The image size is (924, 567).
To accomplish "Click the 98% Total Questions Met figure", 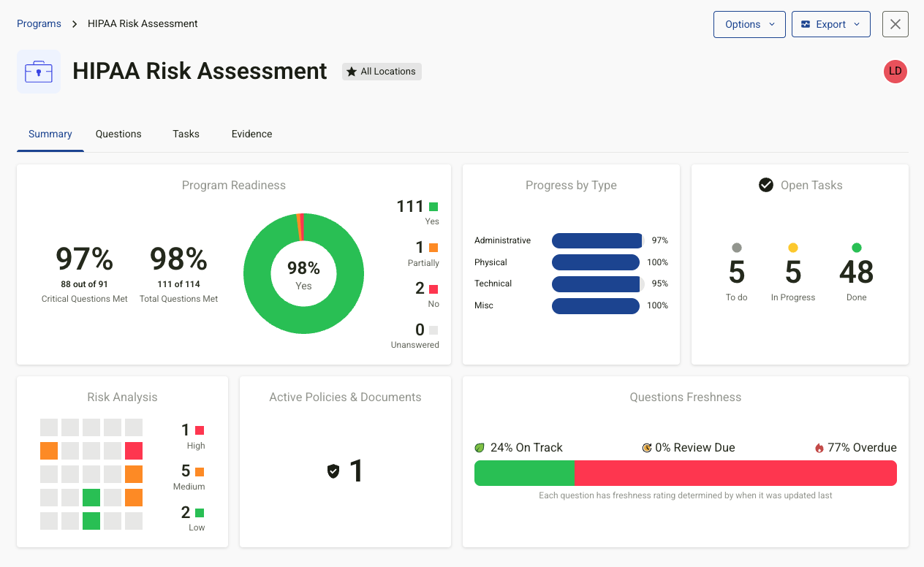I will pos(179,259).
